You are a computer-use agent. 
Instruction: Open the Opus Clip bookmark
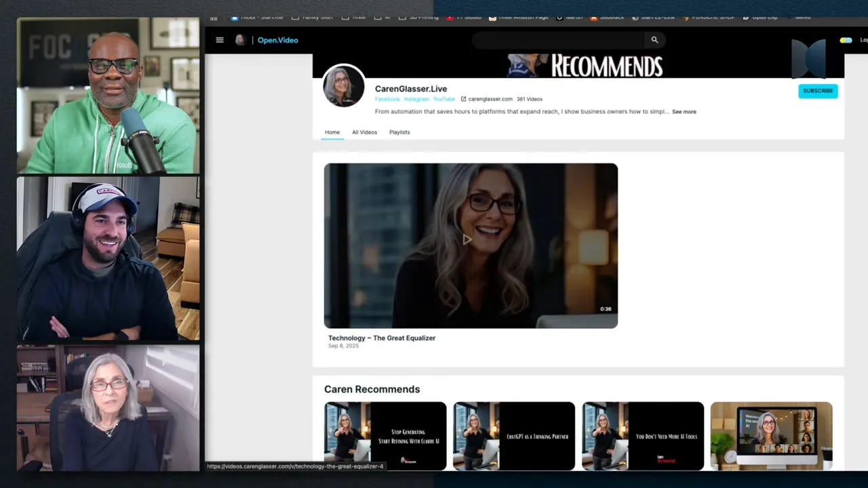[759, 17]
